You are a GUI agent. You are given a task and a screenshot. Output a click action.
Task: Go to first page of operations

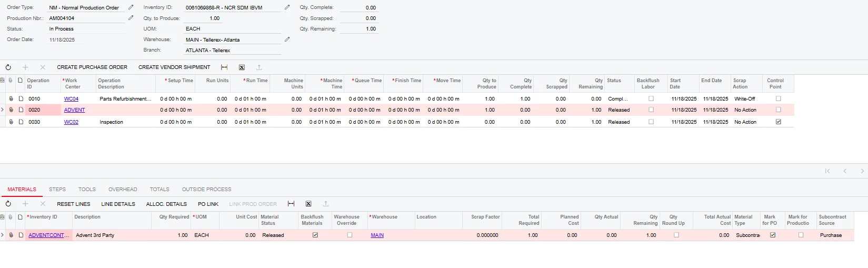[827, 171]
